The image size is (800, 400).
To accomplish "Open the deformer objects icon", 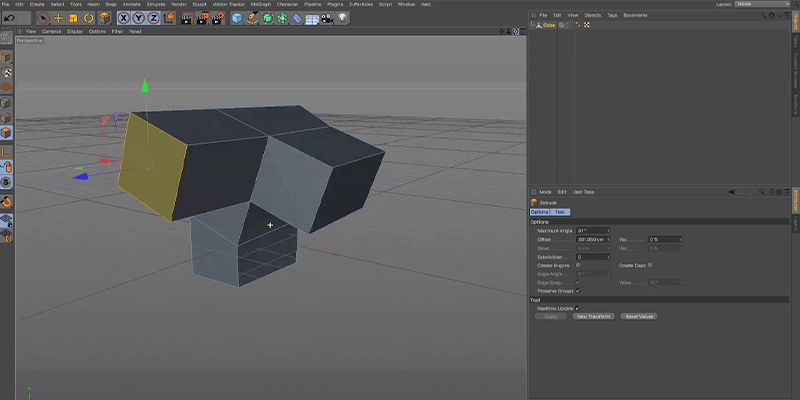I will [297, 19].
